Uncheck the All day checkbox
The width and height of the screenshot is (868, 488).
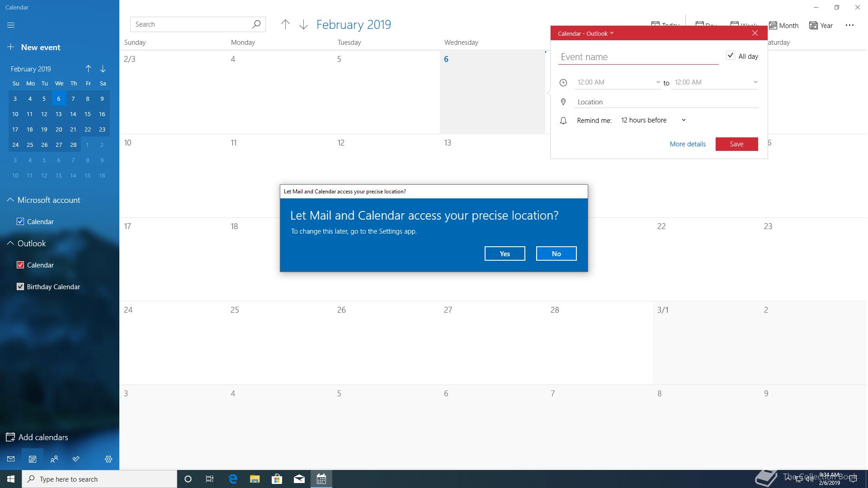tap(730, 56)
